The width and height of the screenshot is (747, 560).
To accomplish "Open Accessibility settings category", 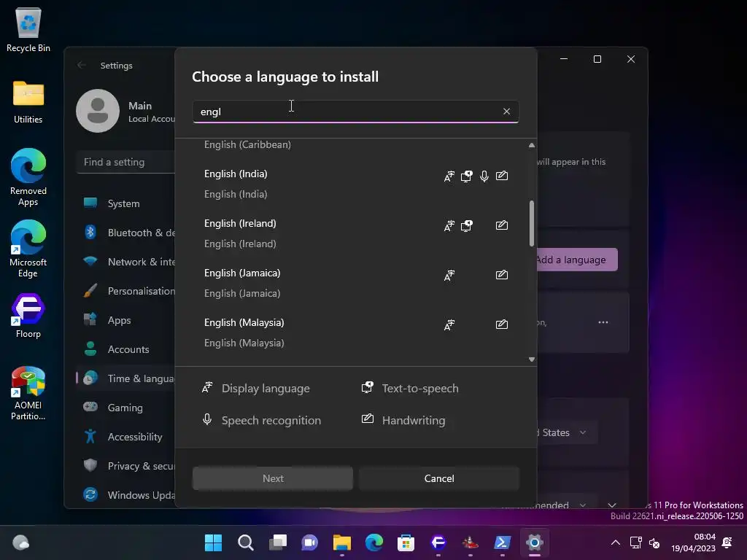I will pos(125,437).
